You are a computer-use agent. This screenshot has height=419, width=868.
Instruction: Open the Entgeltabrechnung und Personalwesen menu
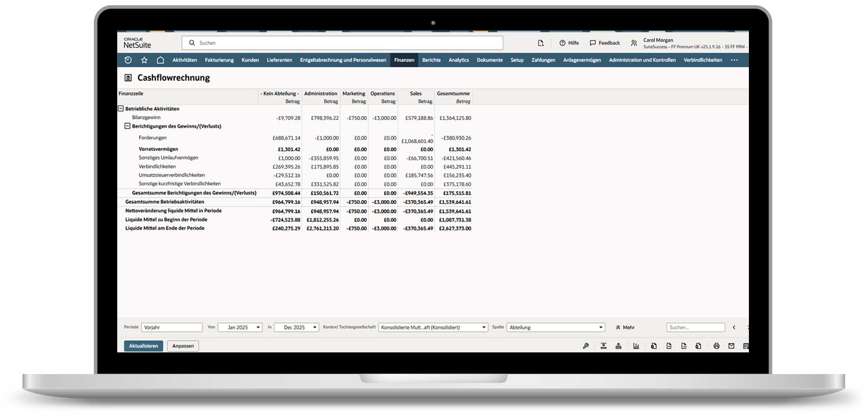[x=343, y=60]
